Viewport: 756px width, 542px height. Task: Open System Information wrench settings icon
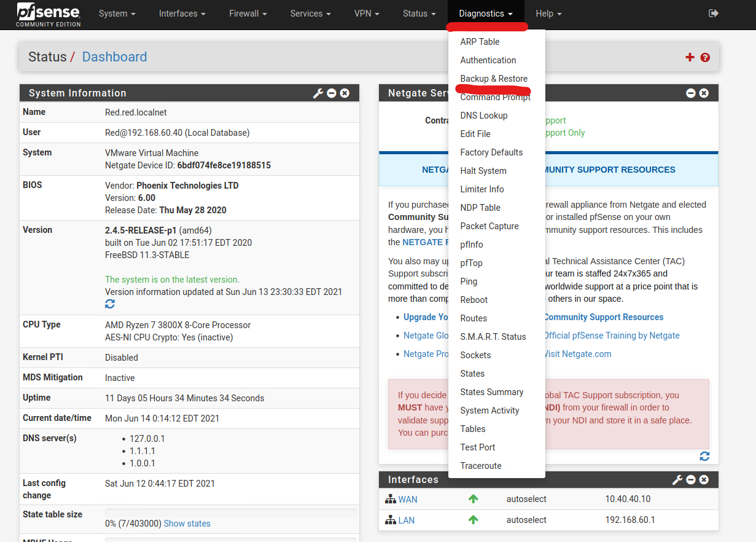pos(318,93)
